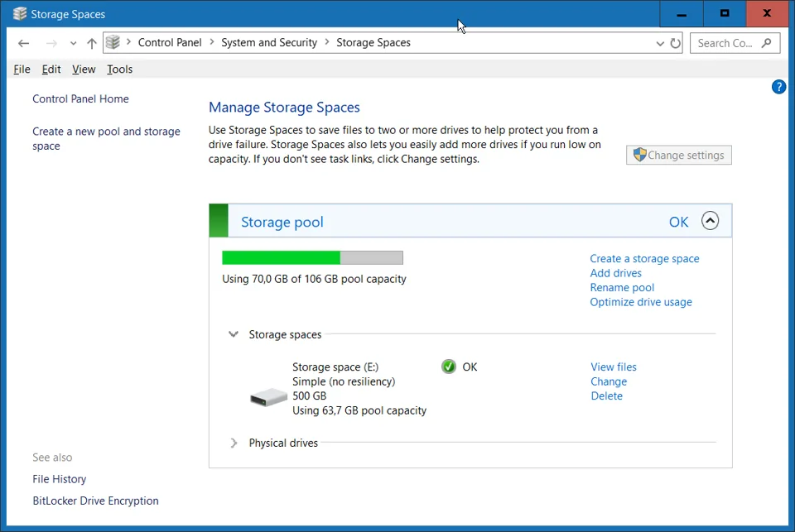Open the Tools menu
The image size is (795, 532).
(x=119, y=69)
